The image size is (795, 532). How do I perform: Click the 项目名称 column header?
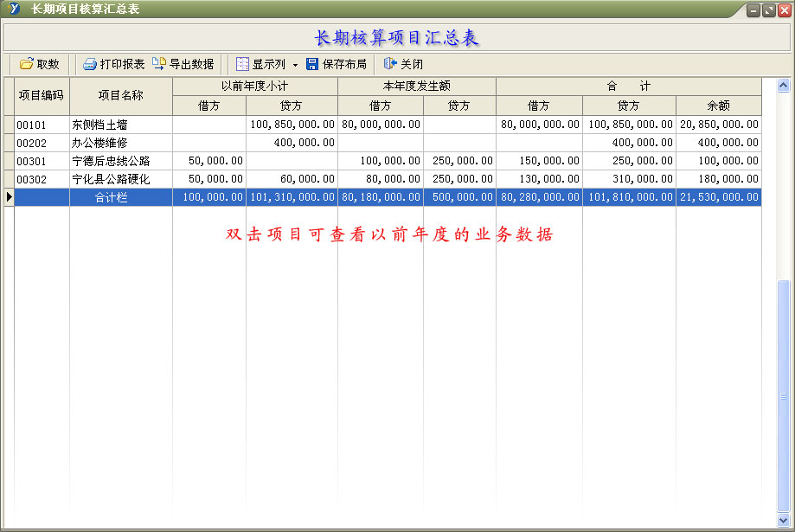pyautogui.click(x=121, y=96)
